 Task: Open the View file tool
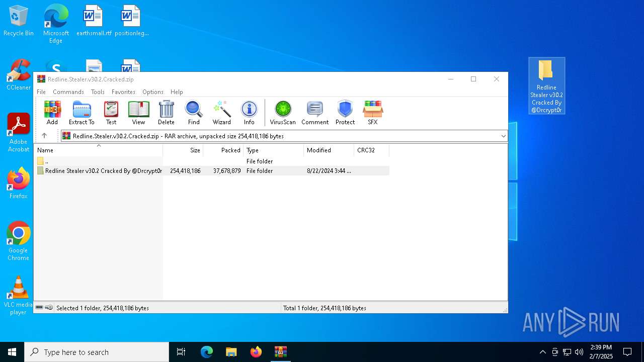pos(138,113)
